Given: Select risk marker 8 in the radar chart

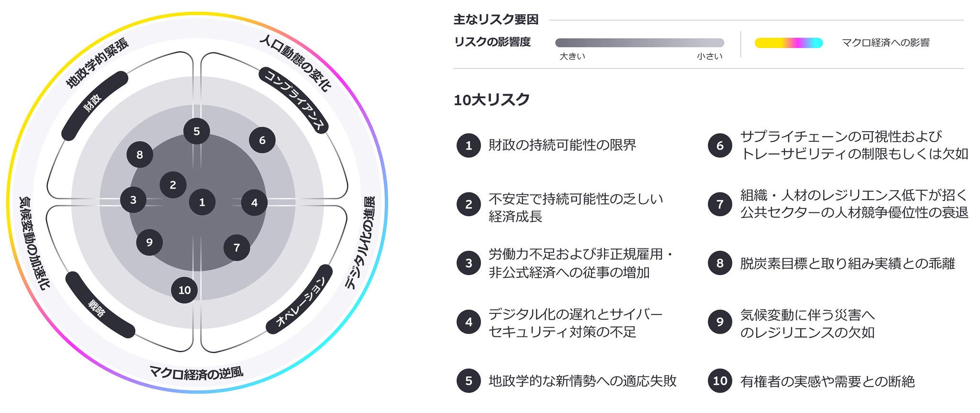Looking at the screenshot, I should point(140,155).
